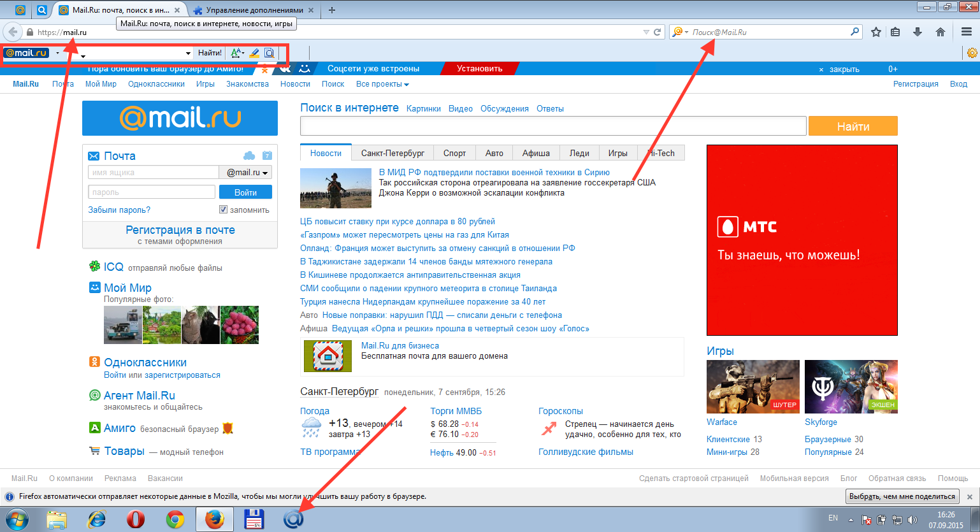Open Агент Mail.Ru link

click(139, 396)
